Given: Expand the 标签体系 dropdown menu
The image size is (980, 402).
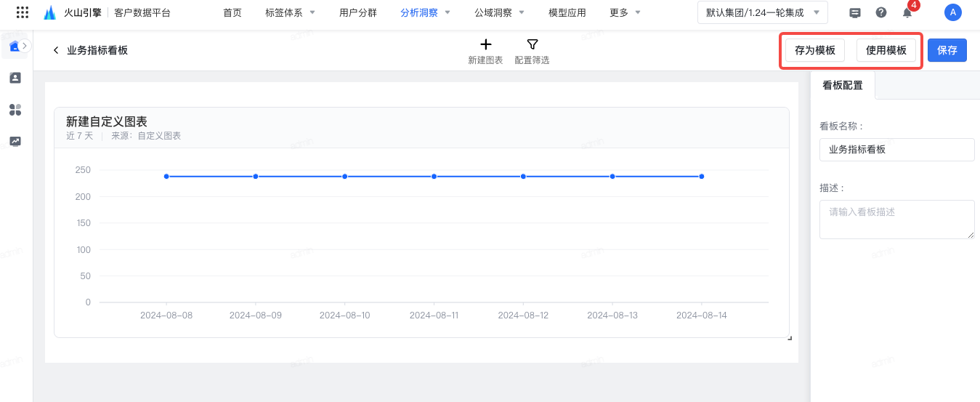Looking at the screenshot, I should pyautogui.click(x=291, y=12).
